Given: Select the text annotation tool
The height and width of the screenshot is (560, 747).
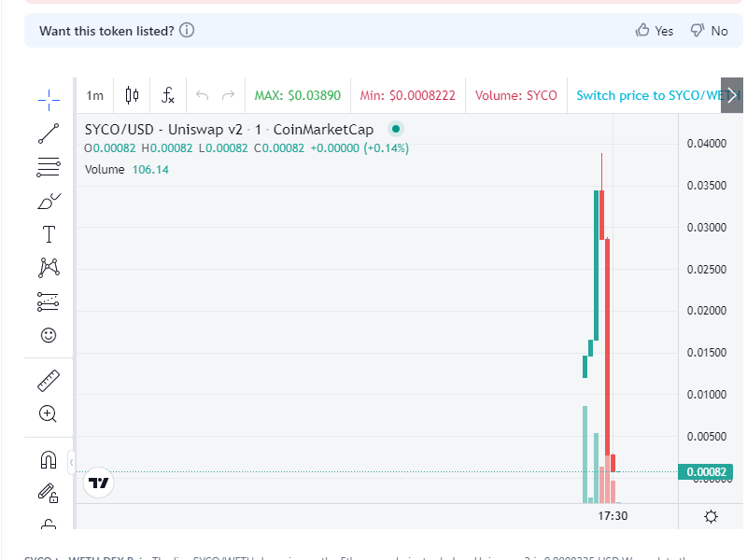Looking at the screenshot, I should [48, 234].
